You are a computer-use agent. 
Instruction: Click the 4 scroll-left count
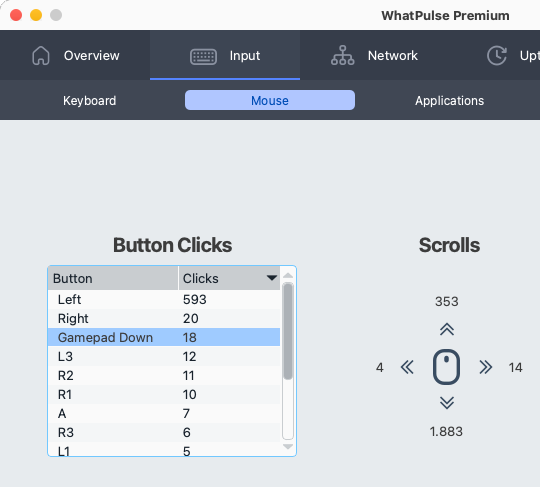[x=380, y=367]
